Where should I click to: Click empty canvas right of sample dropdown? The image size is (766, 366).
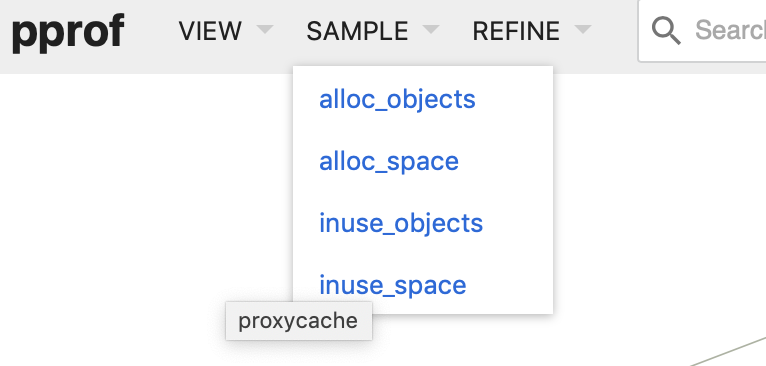click(660, 195)
